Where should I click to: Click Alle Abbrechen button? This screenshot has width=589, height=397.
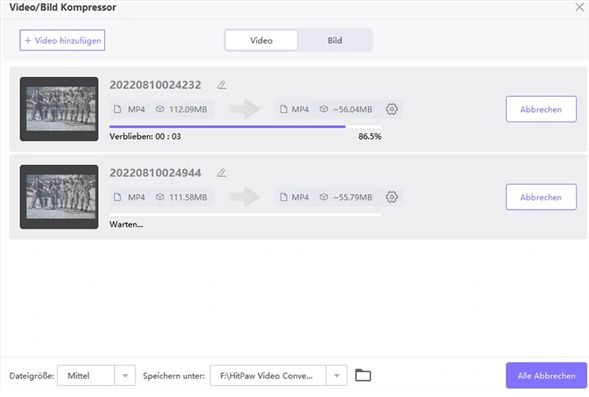[x=546, y=376]
